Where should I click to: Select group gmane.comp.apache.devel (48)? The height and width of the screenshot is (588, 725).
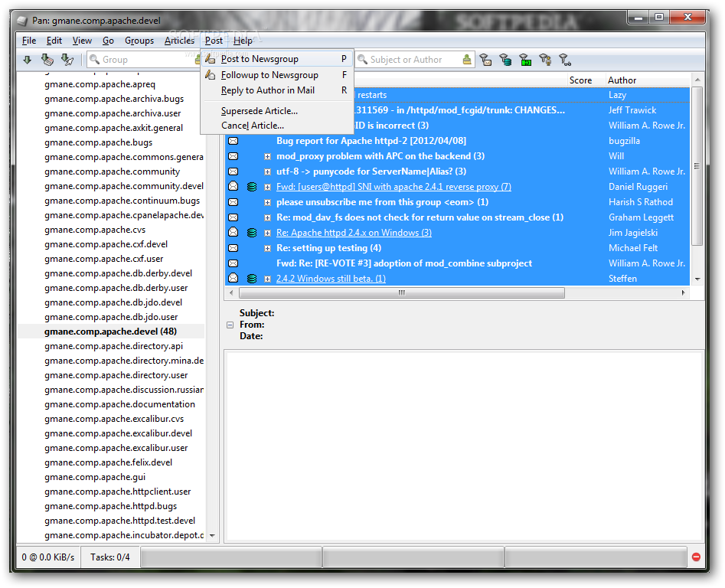point(110,332)
